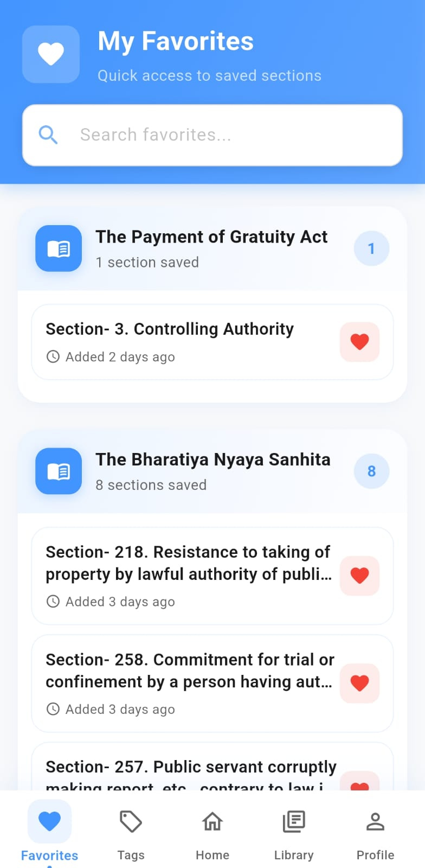Click the count badge showing 1
Screen dimensions: 425x868
click(371, 248)
